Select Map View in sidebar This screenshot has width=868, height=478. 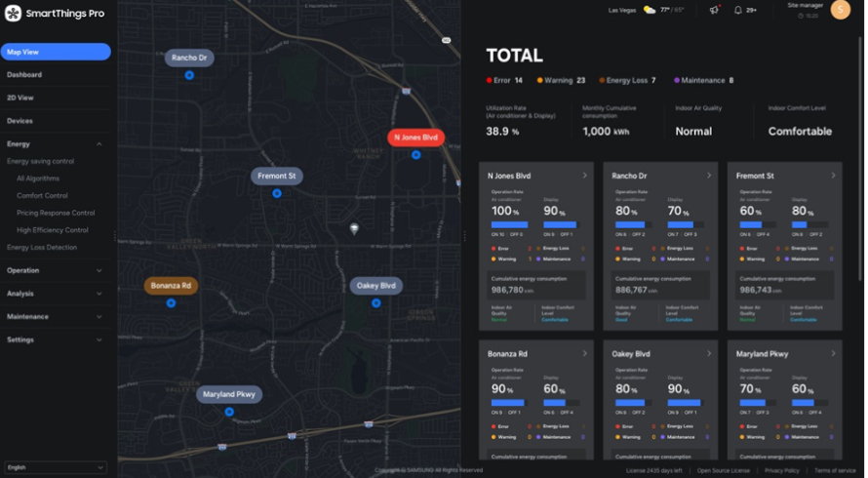[56, 52]
